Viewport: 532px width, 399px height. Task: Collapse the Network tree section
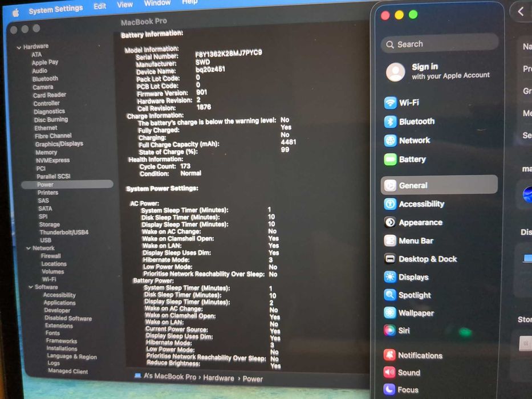click(29, 249)
